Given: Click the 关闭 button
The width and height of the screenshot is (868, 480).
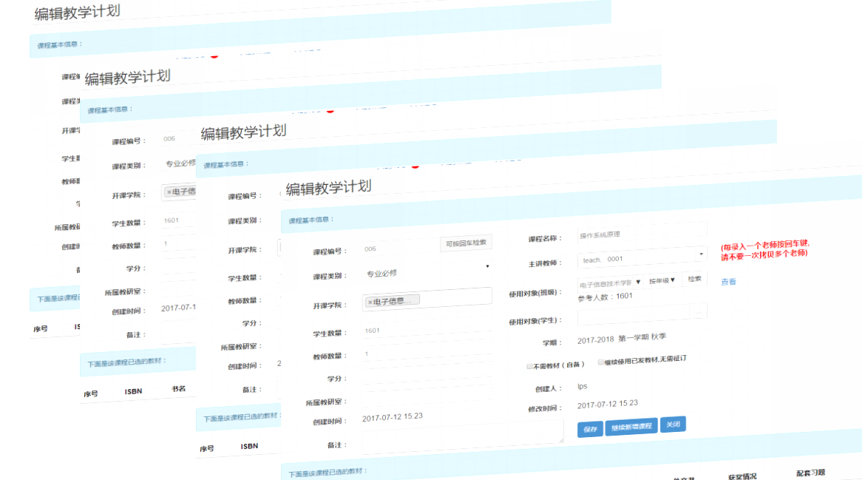Looking at the screenshot, I should click(673, 425).
